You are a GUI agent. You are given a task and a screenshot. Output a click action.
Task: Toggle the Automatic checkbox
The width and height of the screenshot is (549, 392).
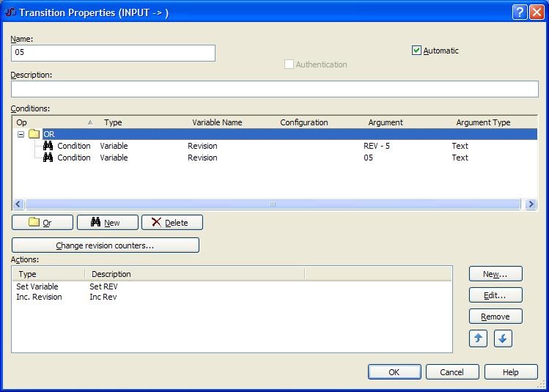[416, 51]
